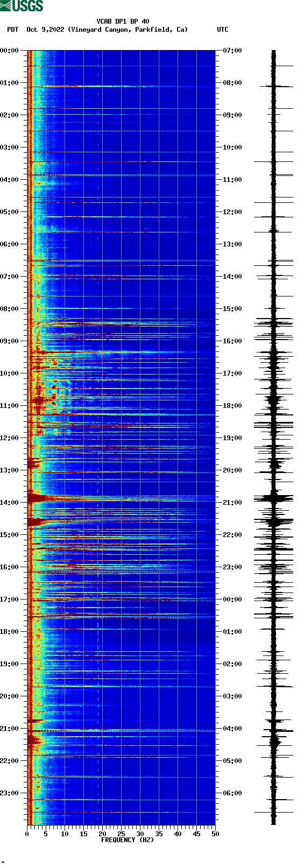297x868 pixels.
Task: Click the date text 'Oct 9,2022'
Action: pos(45,30)
